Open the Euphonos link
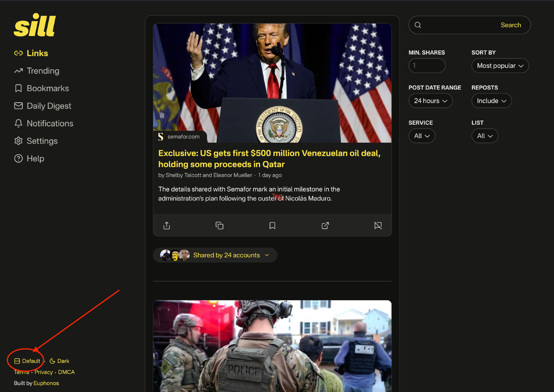This screenshot has width=554, height=392. [x=46, y=383]
